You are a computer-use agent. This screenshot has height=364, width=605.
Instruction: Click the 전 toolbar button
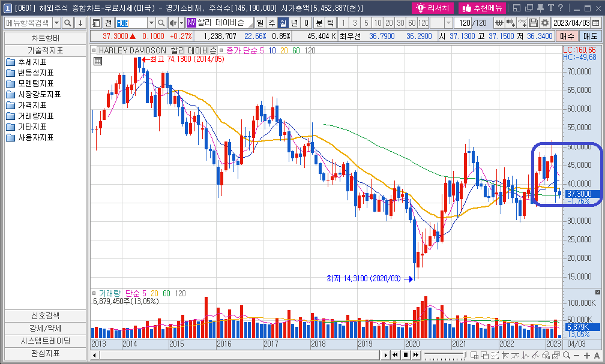click(x=109, y=23)
